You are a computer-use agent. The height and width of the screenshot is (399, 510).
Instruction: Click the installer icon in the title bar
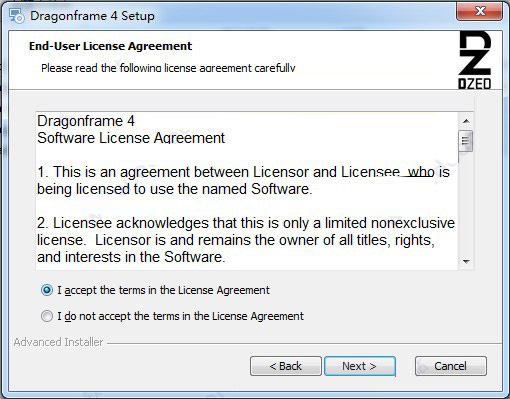coord(16,16)
